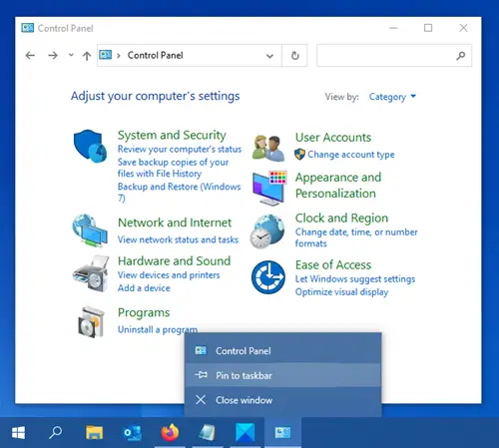499x448 pixels.
Task: Launch Firefox from the taskbar
Action: (170, 433)
